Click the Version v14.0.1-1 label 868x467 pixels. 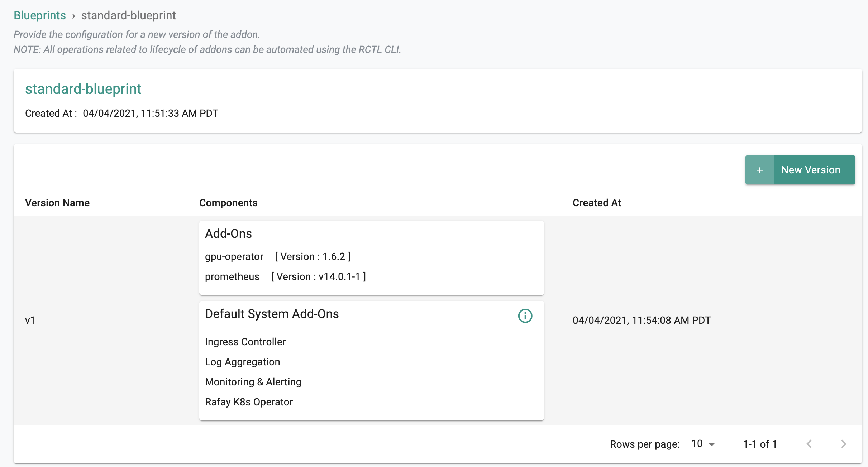point(318,276)
